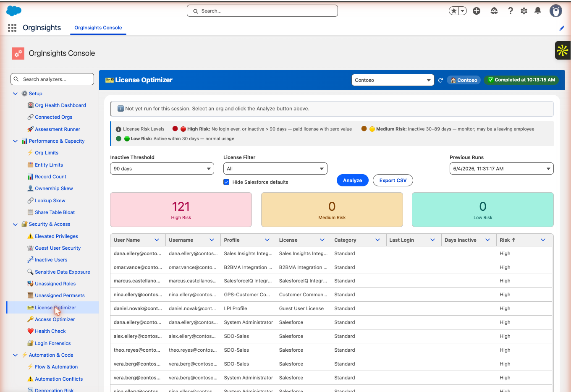Image resolution: width=571 pixels, height=392 pixels.
Task: Click the refresh orgs icon beside Contoso
Action: [440, 80]
